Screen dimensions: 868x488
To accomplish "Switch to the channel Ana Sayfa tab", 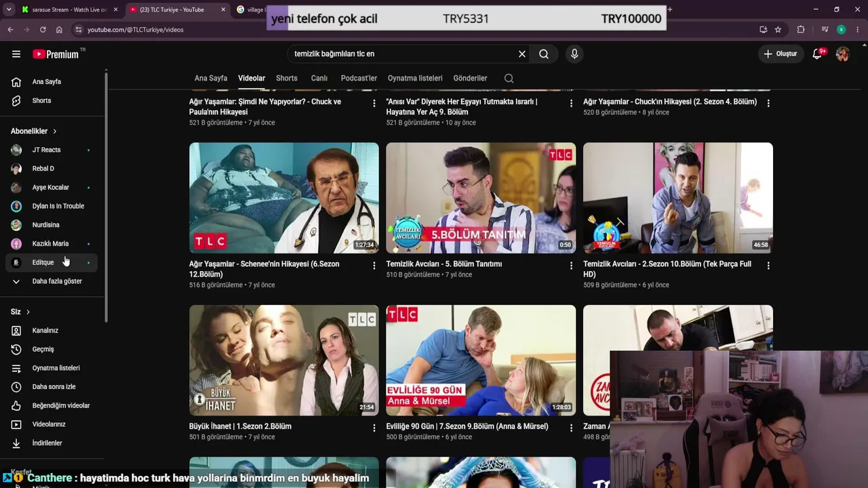I will pos(211,79).
